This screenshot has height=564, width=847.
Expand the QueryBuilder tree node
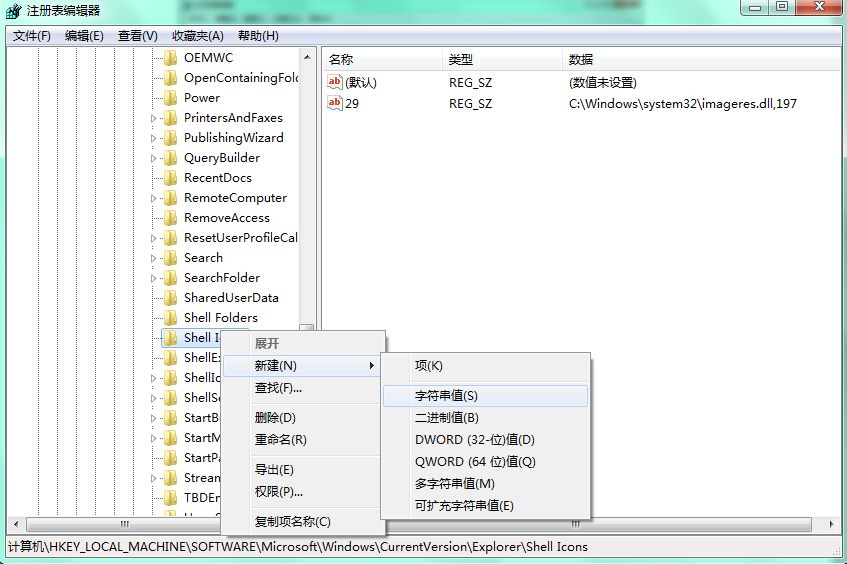(x=153, y=158)
